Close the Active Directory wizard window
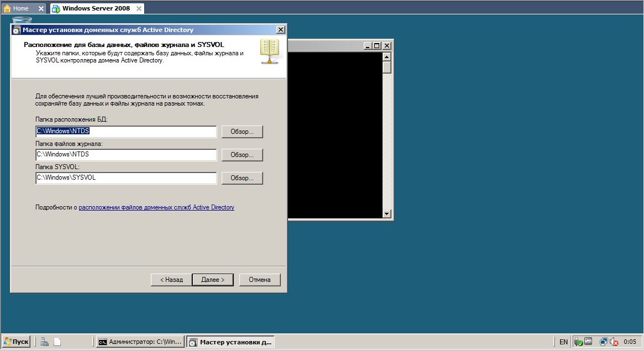The image size is (644, 351). pyautogui.click(x=280, y=29)
